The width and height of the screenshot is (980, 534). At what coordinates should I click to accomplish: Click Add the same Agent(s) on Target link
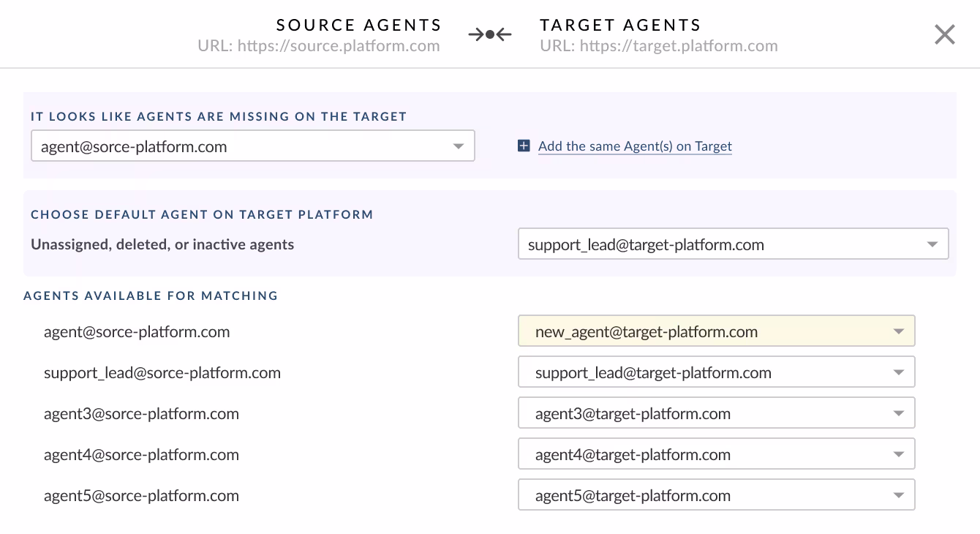pyautogui.click(x=635, y=146)
